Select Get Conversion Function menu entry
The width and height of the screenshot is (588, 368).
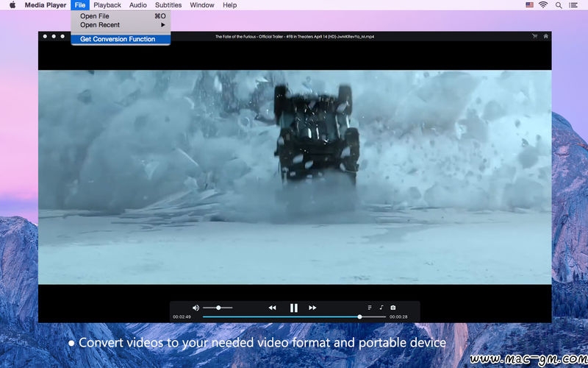[x=121, y=39]
